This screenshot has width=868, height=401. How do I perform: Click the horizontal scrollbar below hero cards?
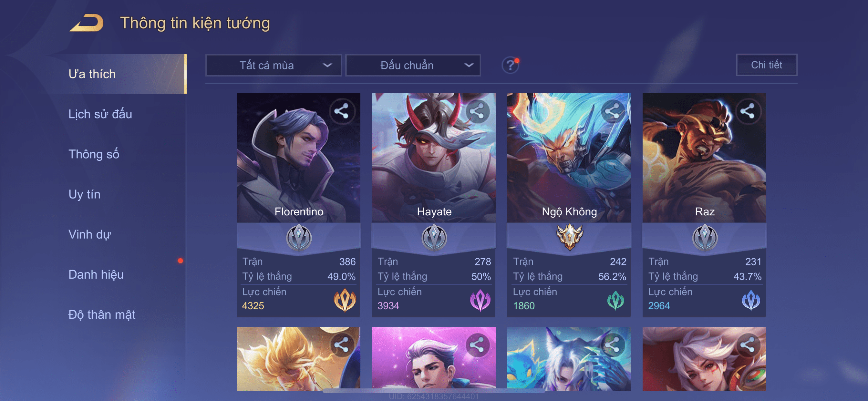434,391
